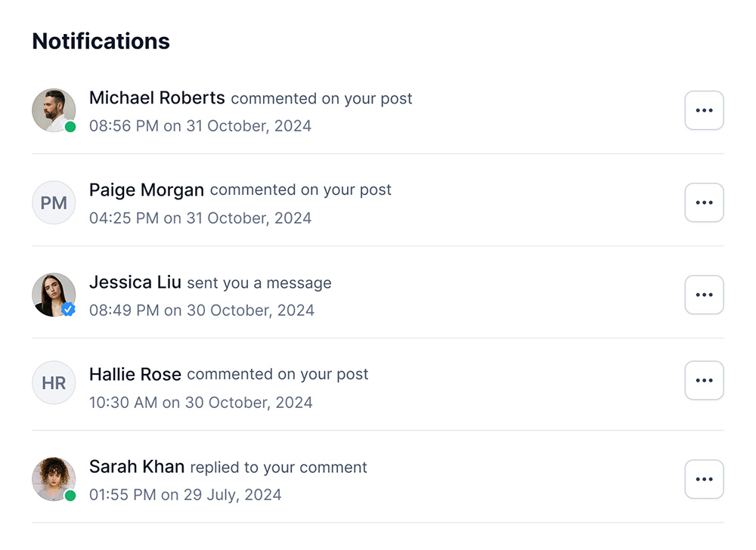Open more options for Sarah Khan notification

tap(704, 479)
